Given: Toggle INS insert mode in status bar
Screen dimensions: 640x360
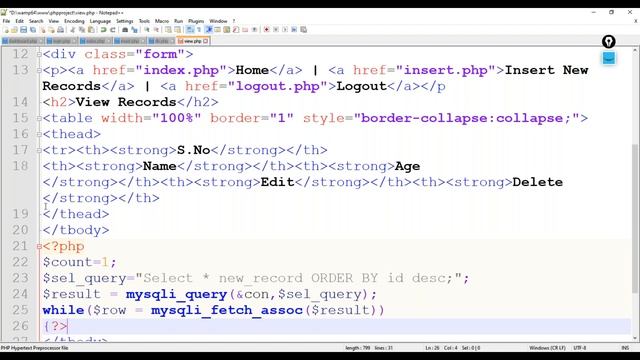Looking at the screenshot, I should pyautogui.click(x=625, y=348).
